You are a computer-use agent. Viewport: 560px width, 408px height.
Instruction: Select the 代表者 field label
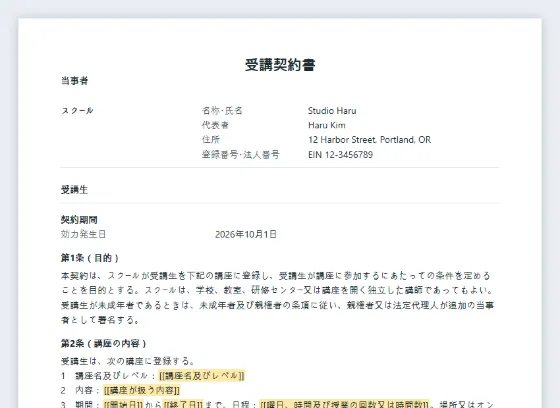215,125
